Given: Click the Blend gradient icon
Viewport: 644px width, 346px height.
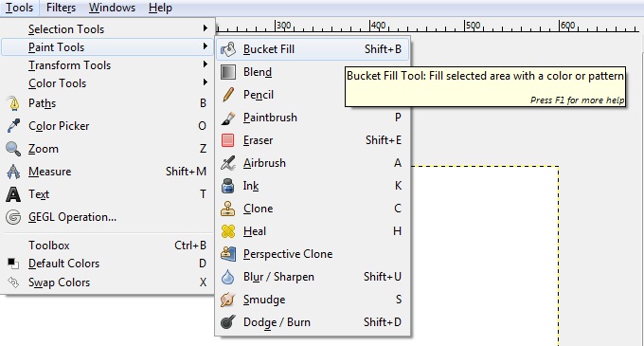Looking at the screenshot, I should coord(228,72).
